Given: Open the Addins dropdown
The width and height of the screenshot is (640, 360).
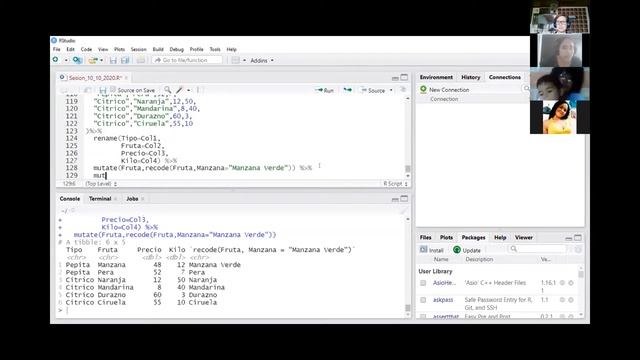Looking at the screenshot, I should (262, 60).
